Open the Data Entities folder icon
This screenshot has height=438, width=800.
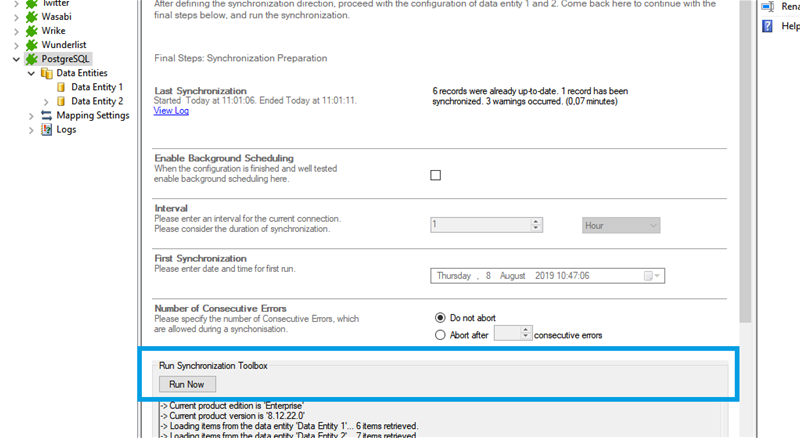pyautogui.click(x=46, y=73)
